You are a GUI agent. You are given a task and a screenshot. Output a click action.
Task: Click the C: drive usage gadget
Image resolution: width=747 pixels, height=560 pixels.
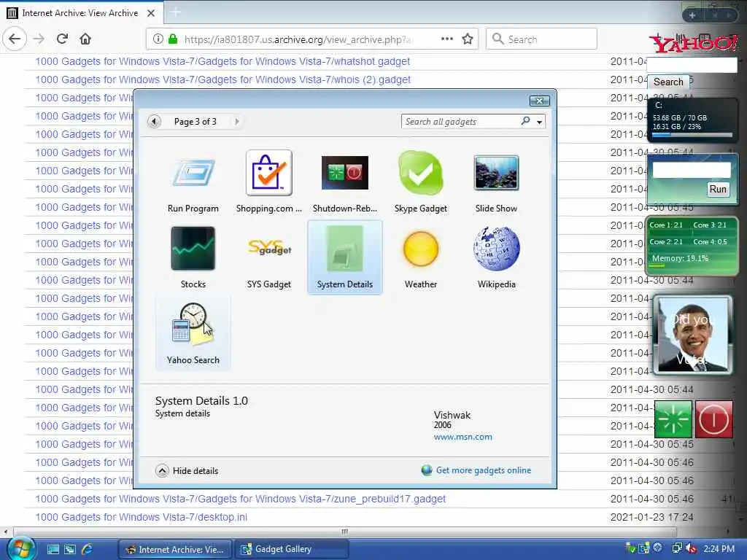[x=692, y=120]
